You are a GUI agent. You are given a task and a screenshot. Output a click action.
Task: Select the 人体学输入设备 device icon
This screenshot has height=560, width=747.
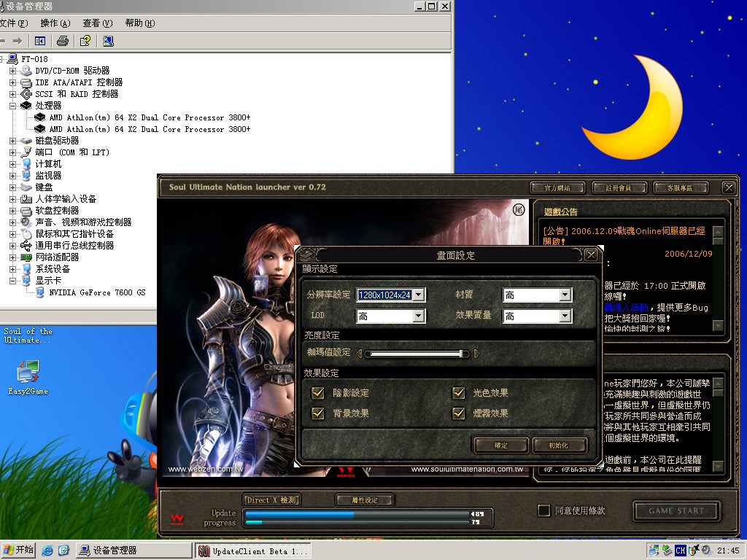[26, 199]
